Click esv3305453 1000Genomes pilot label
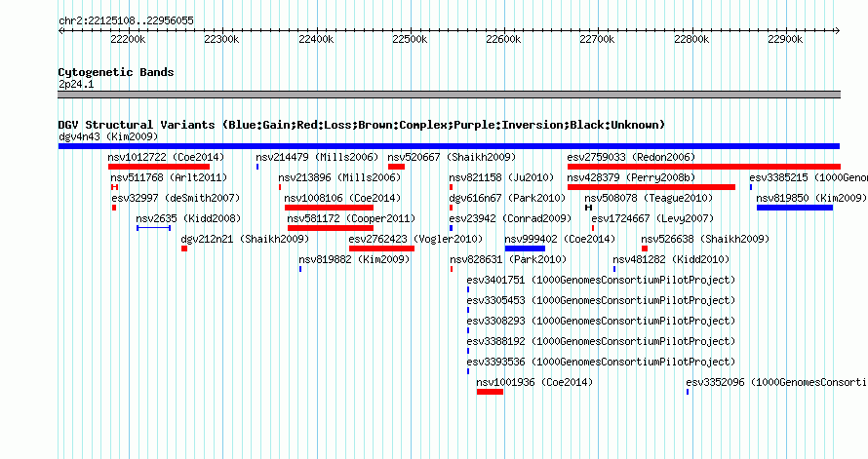Viewport: 868px width, 459px height. (601, 300)
